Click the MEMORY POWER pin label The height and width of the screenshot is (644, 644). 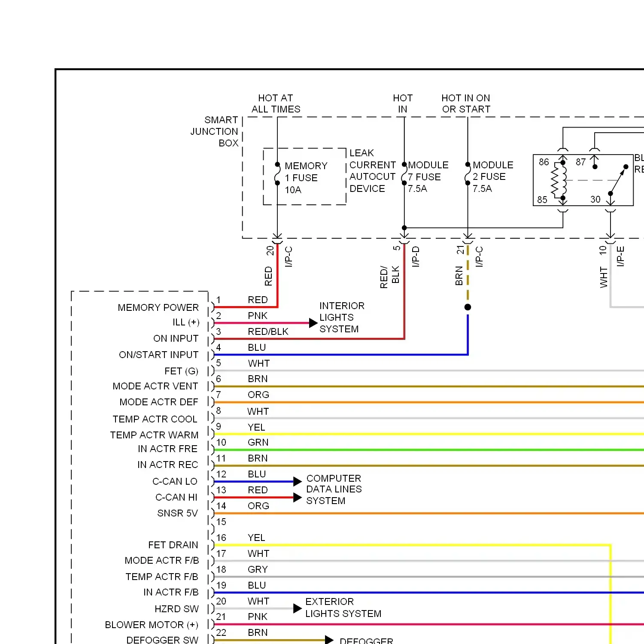[158, 307]
